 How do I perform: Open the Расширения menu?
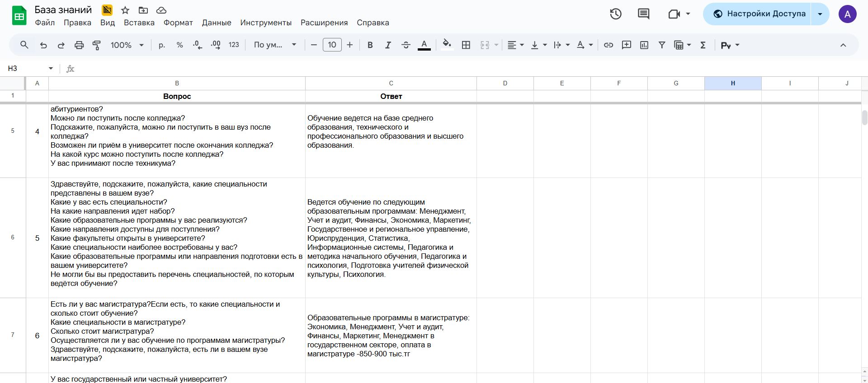pyautogui.click(x=324, y=23)
